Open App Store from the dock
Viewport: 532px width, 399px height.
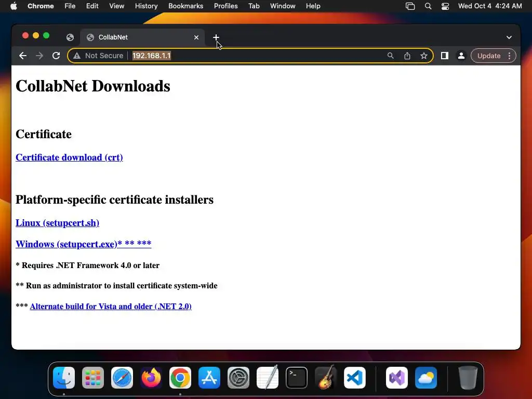[209, 378]
